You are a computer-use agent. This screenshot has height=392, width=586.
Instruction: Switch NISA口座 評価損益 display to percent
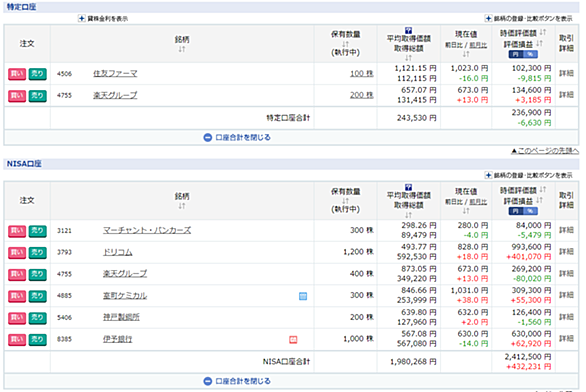click(x=530, y=211)
